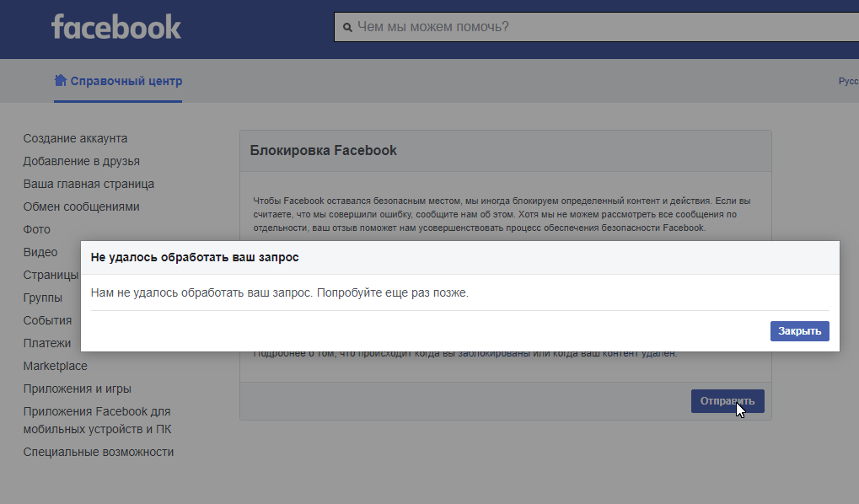Screen dimensions: 859x504
Task: Click the "Блокировка Facebook" form heading
Action: (323, 151)
